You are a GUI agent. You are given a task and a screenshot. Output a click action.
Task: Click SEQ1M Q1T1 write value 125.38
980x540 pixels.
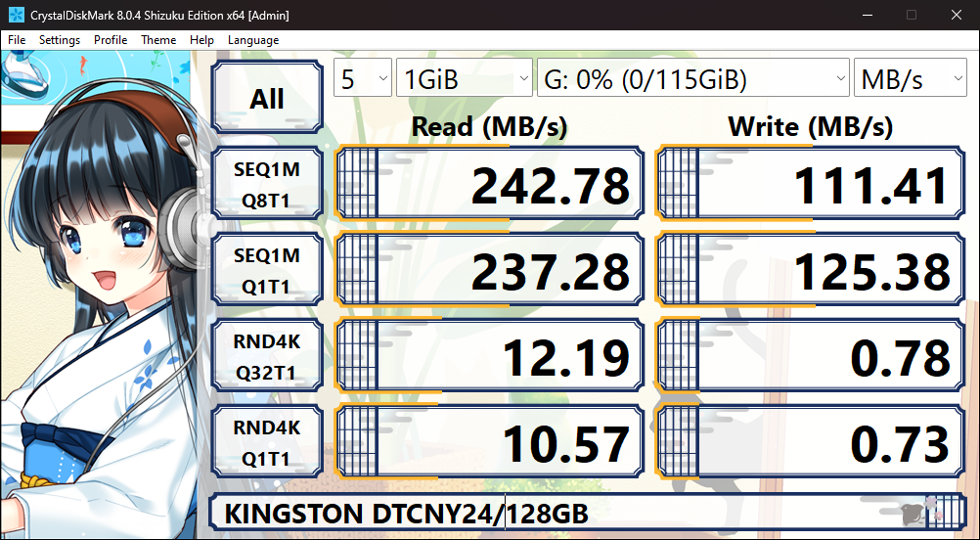tap(811, 270)
